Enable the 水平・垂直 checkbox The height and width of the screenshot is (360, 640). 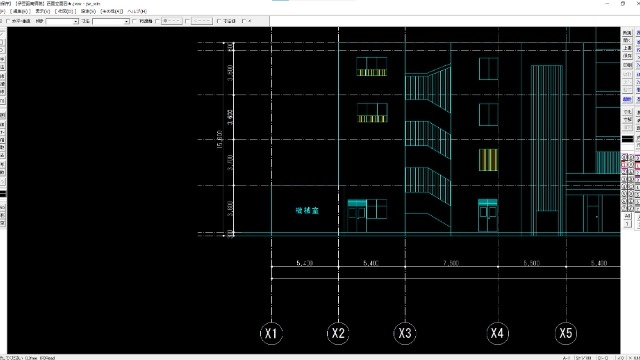[8, 21]
